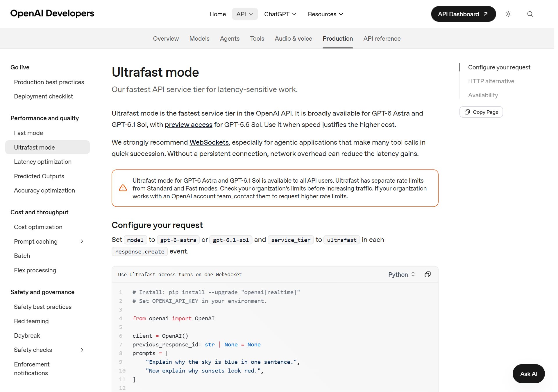The image size is (558, 392).
Task: Go to Home in top navigation
Action: [x=218, y=14]
